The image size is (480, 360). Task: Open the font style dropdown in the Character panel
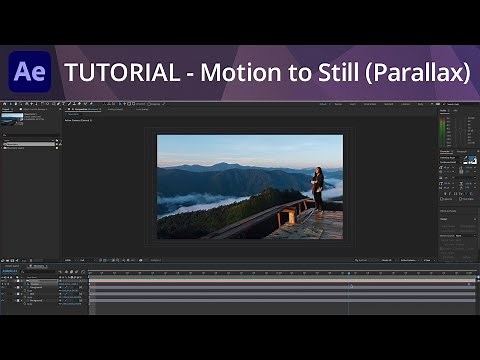pyautogui.click(x=451, y=162)
